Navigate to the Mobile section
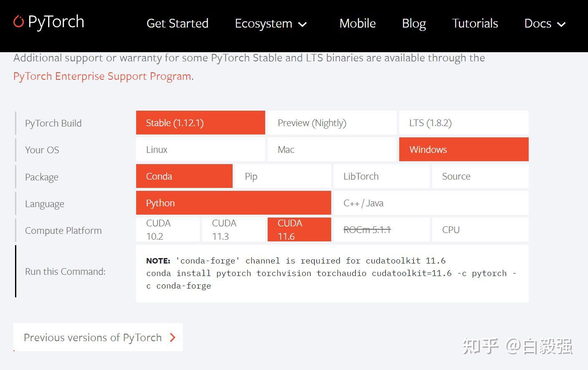Image resolution: width=588 pixels, height=370 pixels. click(x=357, y=24)
